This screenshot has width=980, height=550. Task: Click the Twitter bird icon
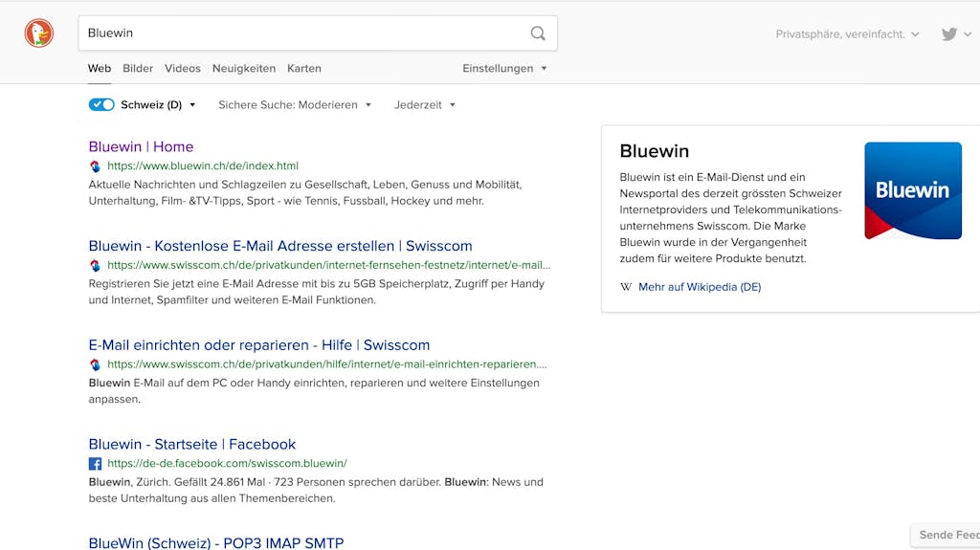pos(948,34)
